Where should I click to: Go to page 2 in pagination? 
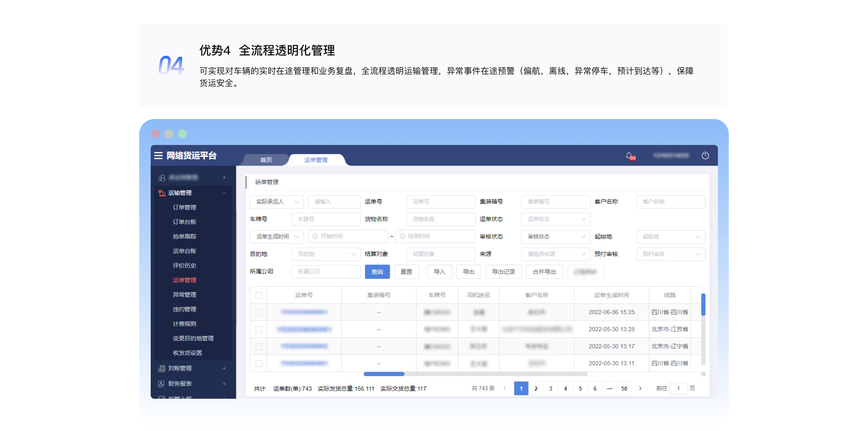click(x=536, y=388)
